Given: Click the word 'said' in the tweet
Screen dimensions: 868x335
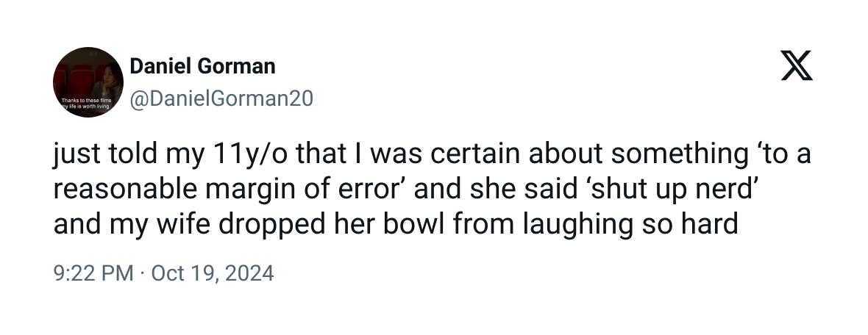Looking at the screenshot, I should tap(561, 190).
